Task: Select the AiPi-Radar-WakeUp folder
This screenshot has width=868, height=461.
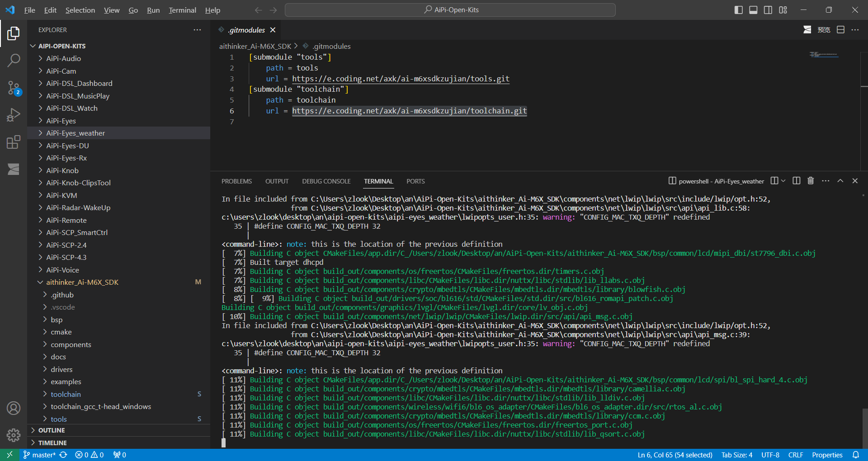Action: click(x=118, y=208)
